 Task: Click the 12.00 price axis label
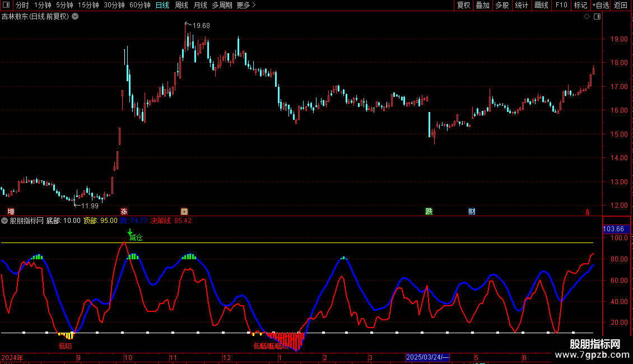click(619, 206)
